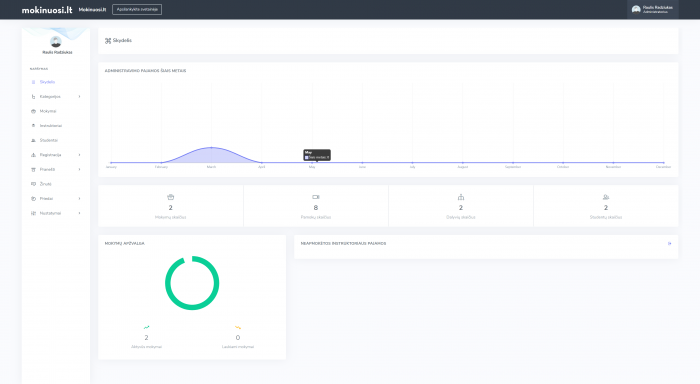700x384 pixels.
Task: Click the Studentai sidebar icon
Action: [33, 140]
